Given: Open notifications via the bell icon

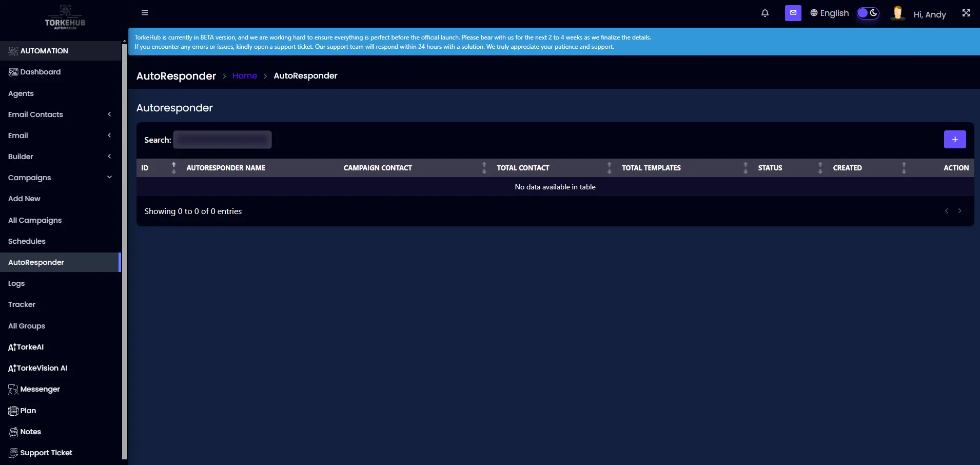Looking at the screenshot, I should click(x=765, y=13).
